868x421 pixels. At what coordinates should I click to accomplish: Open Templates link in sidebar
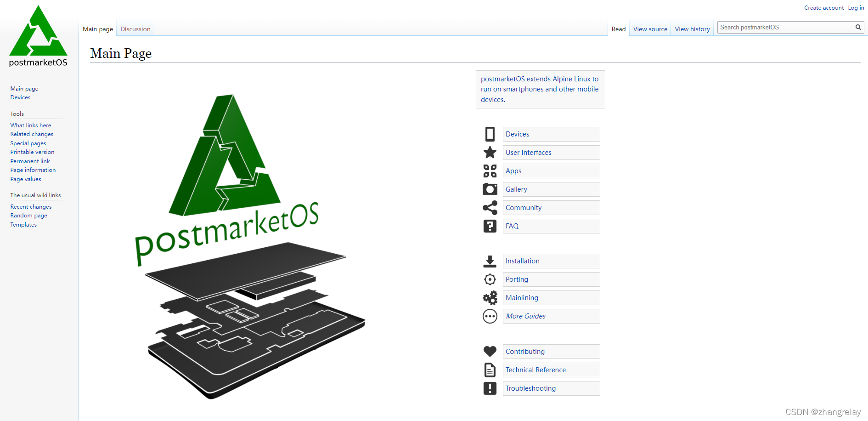click(x=23, y=225)
